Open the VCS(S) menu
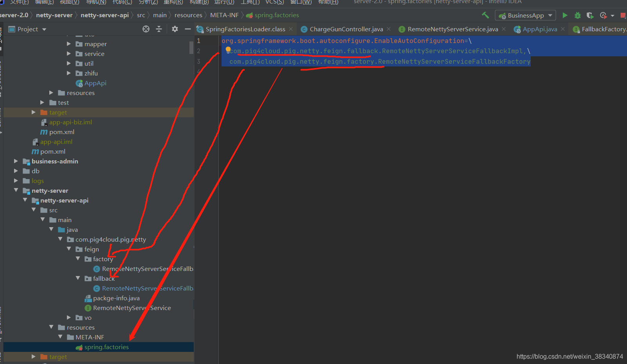 [x=274, y=2]
